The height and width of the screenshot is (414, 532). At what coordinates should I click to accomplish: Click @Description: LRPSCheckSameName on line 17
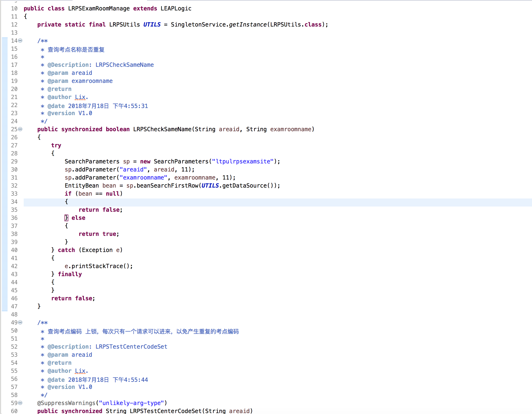(101, 65)
